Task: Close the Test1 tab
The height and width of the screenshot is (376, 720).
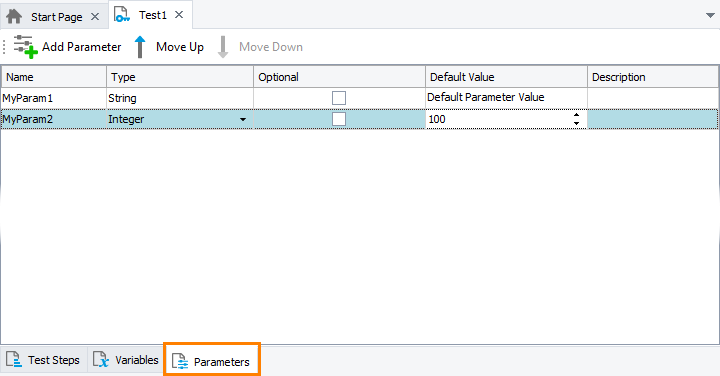Action: 179,15
